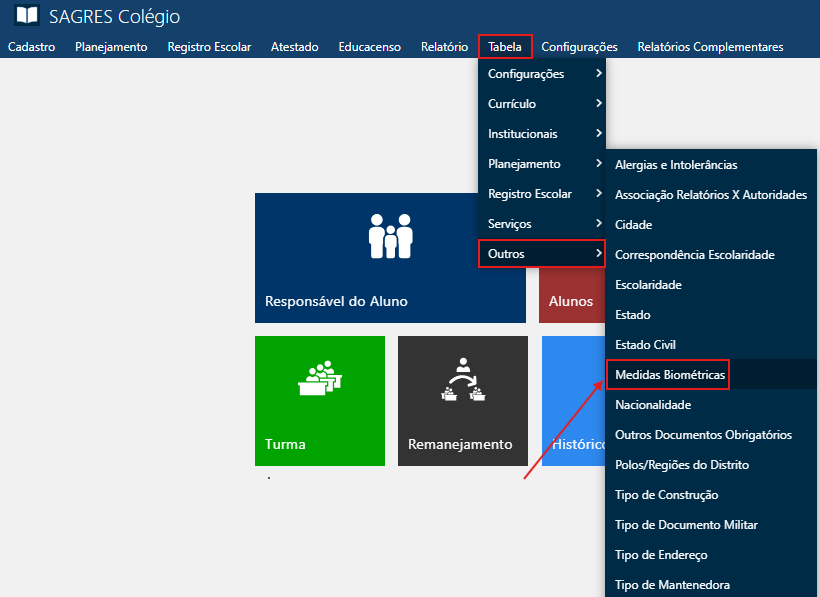Image resolution: width=820 pixels, height=597 pixels.
Task: Click the classroom icon on Turma tile
Action: tap(320, 378)
